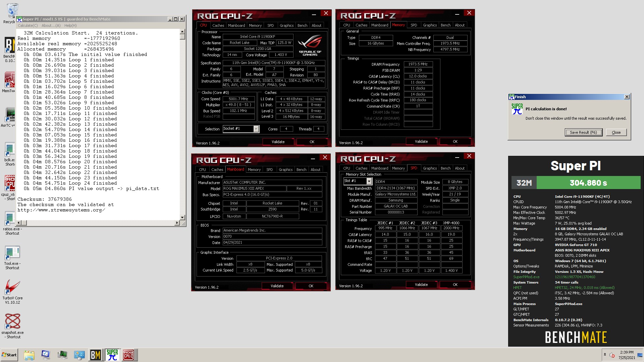Click the Super PI window title icon
The image size is (644, 362).
pyautogui.click(x=19, y=19)
